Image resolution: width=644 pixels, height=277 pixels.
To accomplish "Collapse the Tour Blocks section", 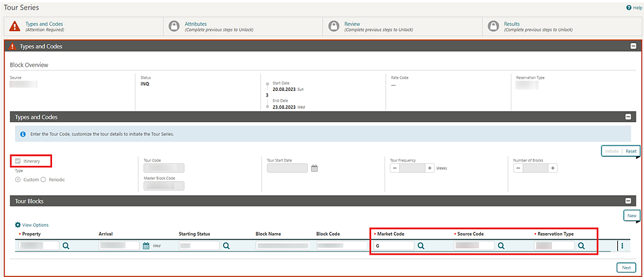I will [628, 201].
